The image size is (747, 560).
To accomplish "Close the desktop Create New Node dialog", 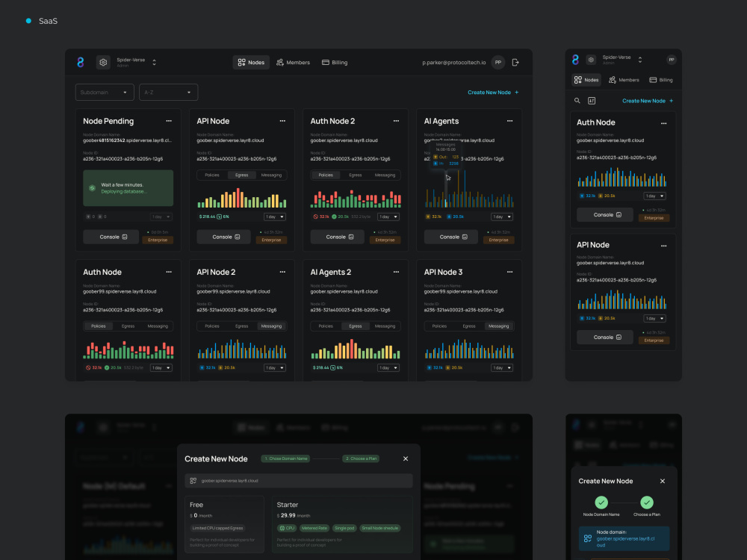I will click(406, 458).
